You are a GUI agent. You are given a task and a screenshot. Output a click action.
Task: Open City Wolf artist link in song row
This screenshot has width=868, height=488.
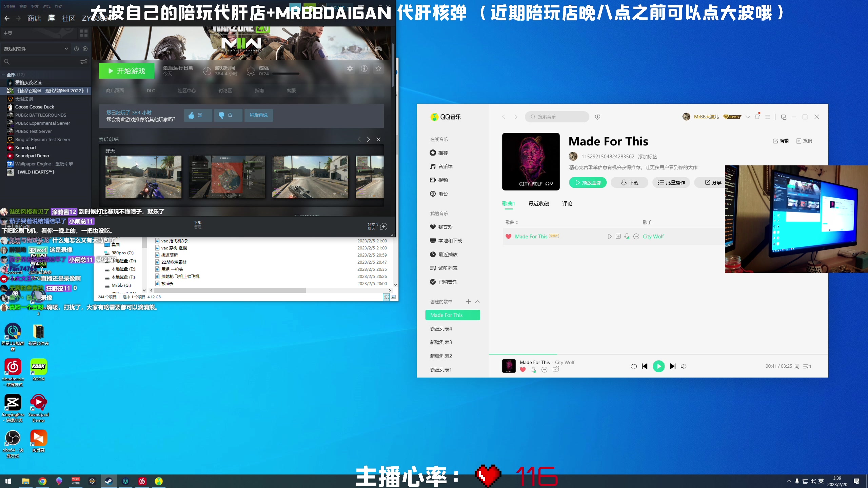[x=653, y=237]
